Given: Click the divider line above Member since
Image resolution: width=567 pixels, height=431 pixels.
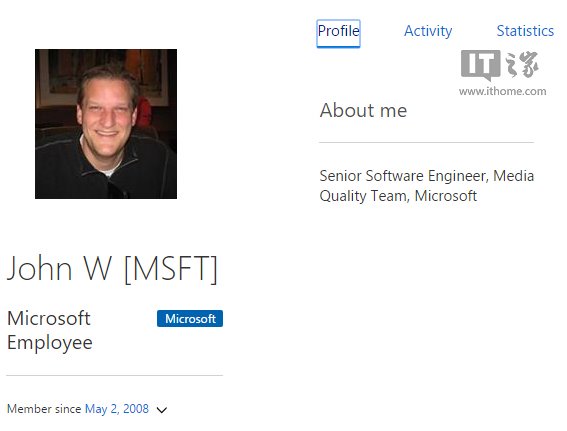Looking at the screenshot, I should [x=114, y=375].
